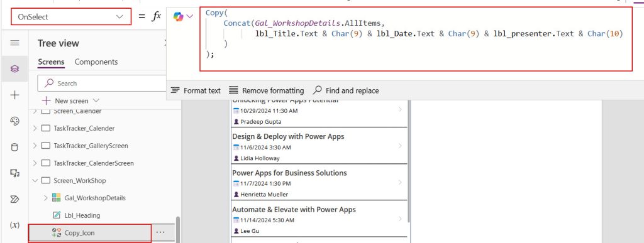644x243 pixels.
Task: Click the Insert plus icon in rail
Action: coord(14,95)
